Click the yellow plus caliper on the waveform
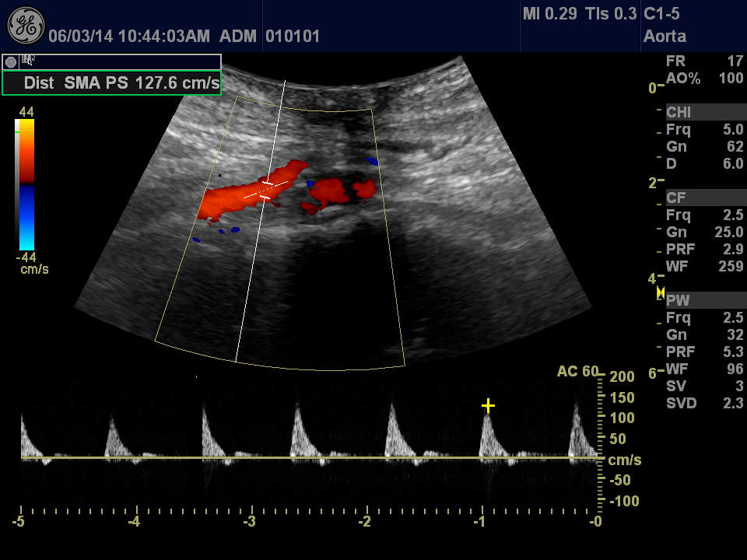This screenshot has height=560, width=747. click(488, 405)
